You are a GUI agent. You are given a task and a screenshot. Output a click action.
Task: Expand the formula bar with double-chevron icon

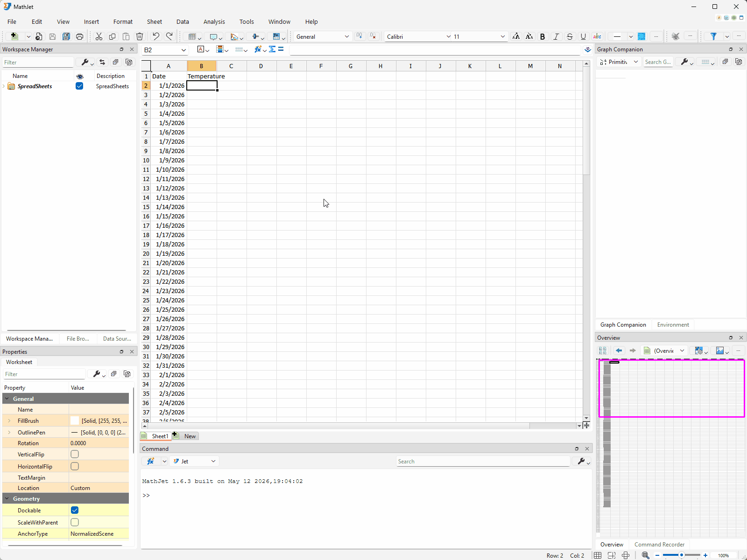pyautogui.click(x=588, y=49)
